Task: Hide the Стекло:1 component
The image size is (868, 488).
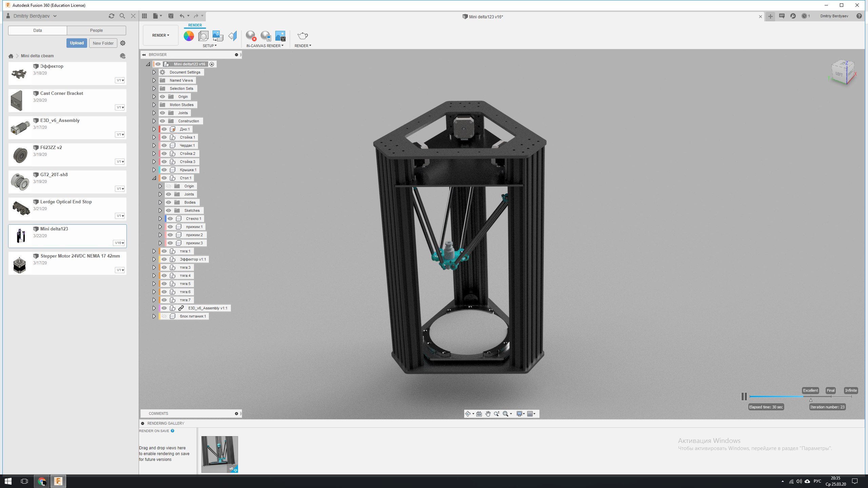Action: tap(170, 219)
